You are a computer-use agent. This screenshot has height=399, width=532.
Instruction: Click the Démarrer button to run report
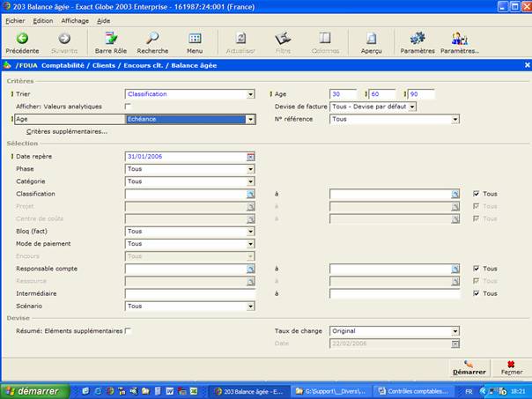[x=469, y=366]
